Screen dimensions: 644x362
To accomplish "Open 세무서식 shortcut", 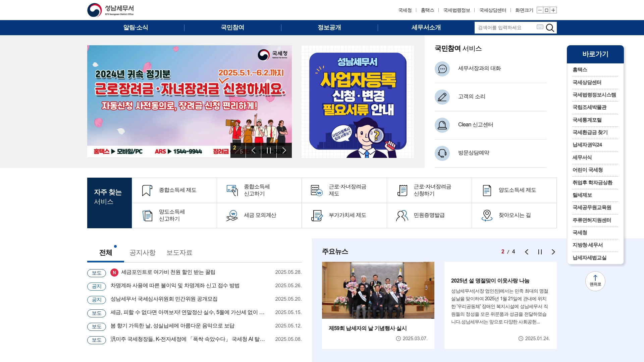I will tap(582, 158).
